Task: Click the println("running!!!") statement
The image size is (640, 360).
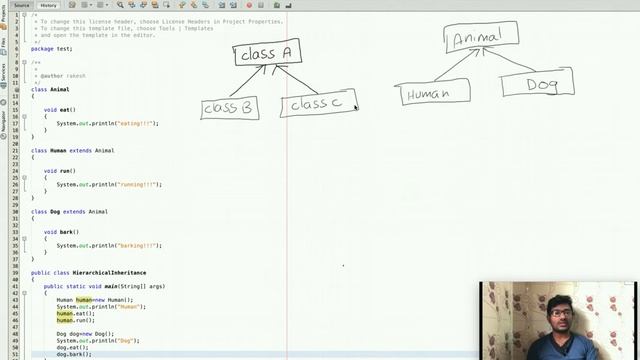Action: click(109, 184)
